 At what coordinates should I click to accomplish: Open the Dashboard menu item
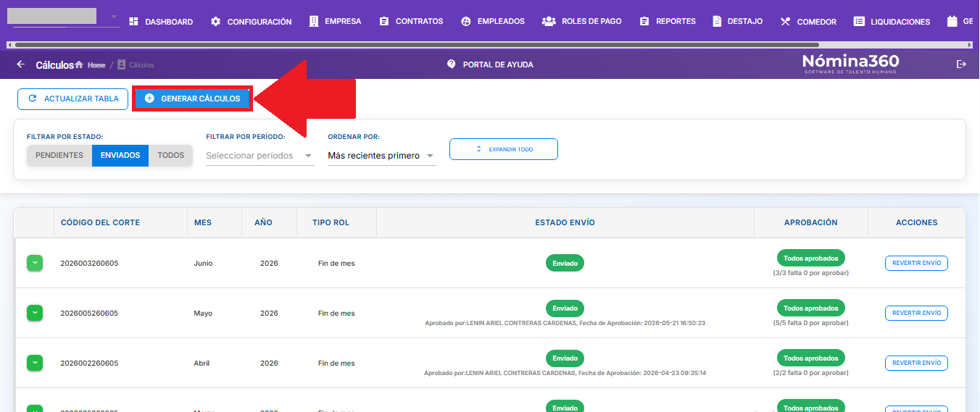(160, 22)
